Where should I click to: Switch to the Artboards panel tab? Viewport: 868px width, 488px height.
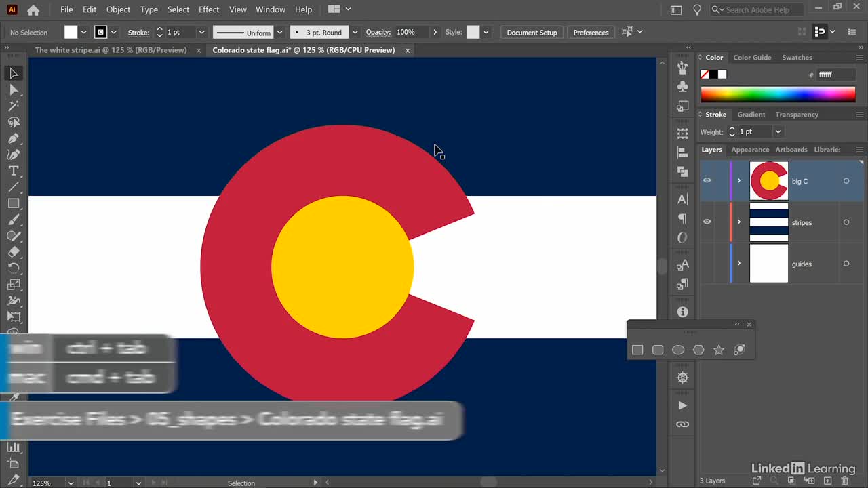[x=791, y=150]
